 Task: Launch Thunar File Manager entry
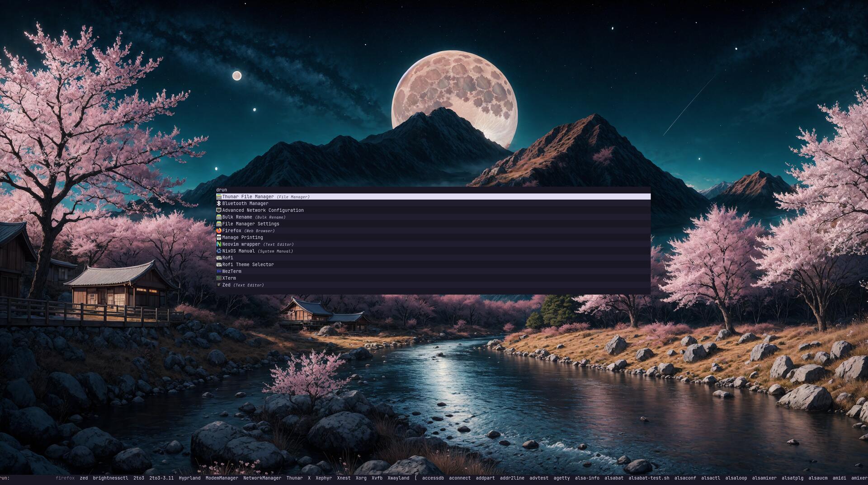click(433, 197)
